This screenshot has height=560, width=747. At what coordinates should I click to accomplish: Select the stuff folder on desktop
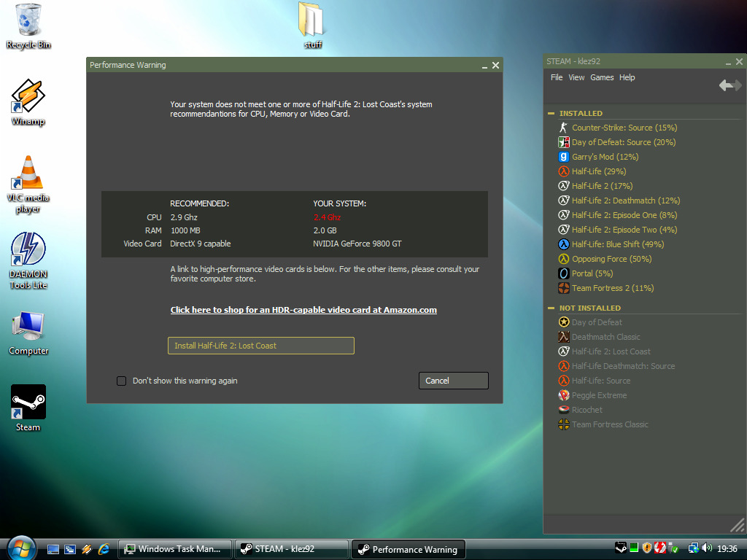[x=312, y=26]
